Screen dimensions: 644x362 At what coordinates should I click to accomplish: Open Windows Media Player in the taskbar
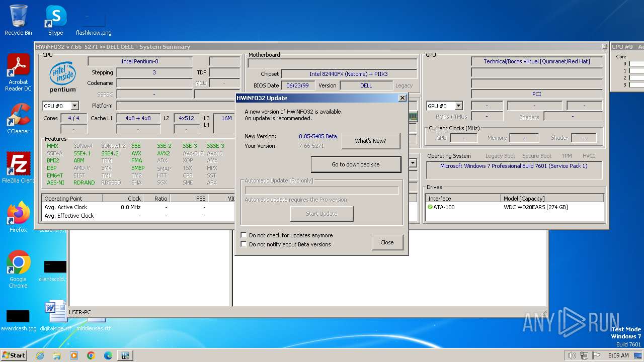(x=74, y=355)
